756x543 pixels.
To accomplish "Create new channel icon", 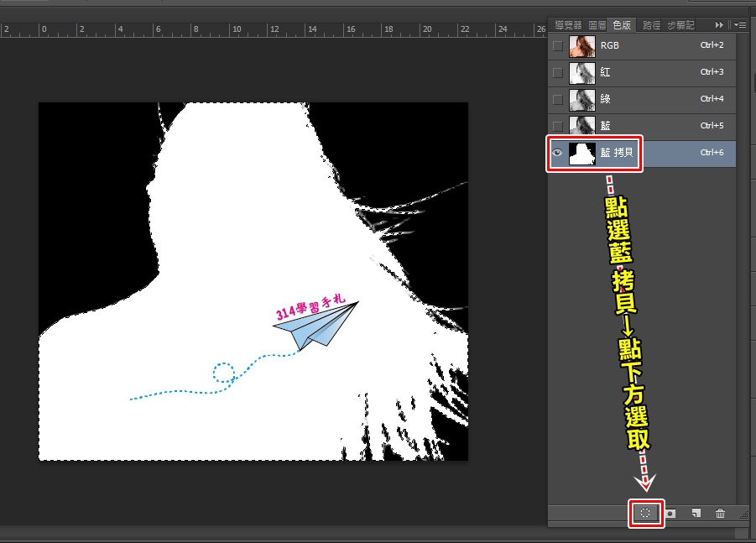I will pos(696,513).
